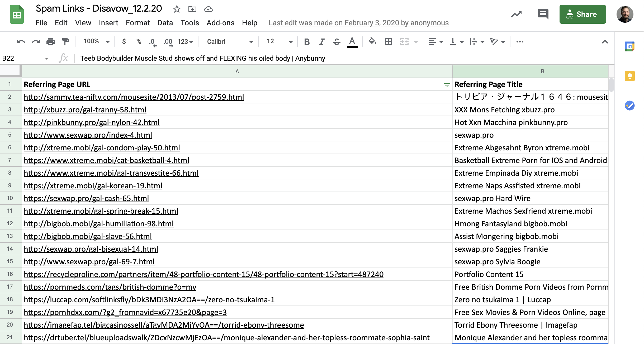
Task: Open the filter on Referring Page URL column
Action: coord(447,84)
